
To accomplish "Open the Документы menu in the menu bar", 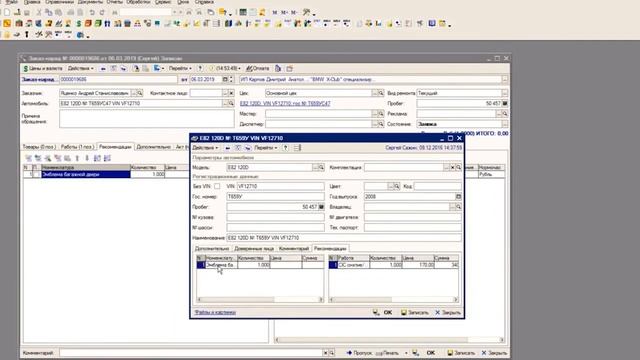I will click(x=90, y=2).
